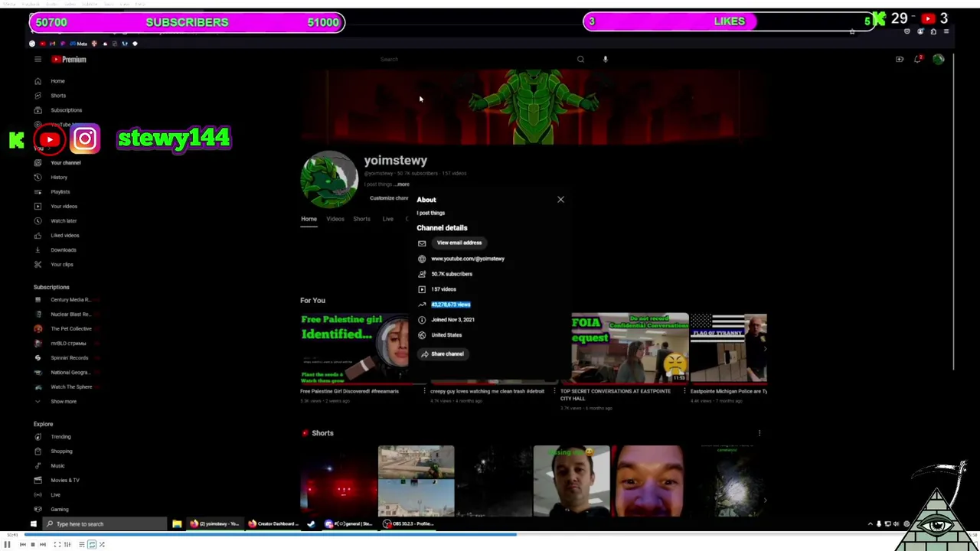Open the Firefox application menu
Image resolution: width=980 pixels, height=551 pixels.
(x=946, y=31)
